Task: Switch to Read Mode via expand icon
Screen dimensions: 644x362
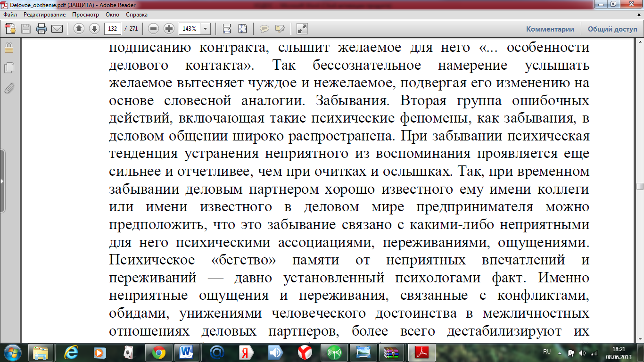Action: 302,29
